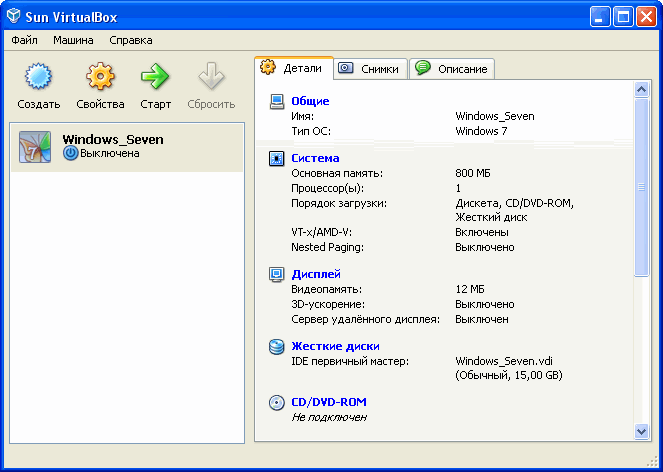Open Свойства settings gear icon
The image size is (663, 472).
100,77
